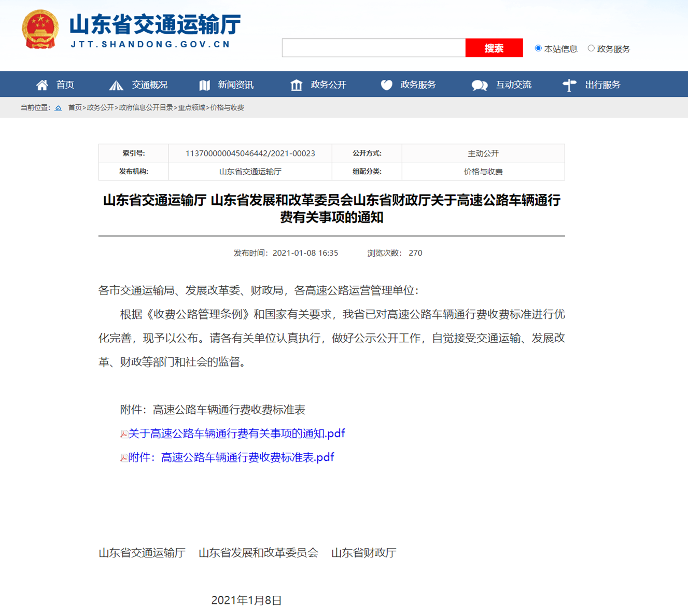This screenshot has height=616, width=688.
Task: Click the road icon beside 交通概况
Action: pyautogui.click(x=116, y=85)
